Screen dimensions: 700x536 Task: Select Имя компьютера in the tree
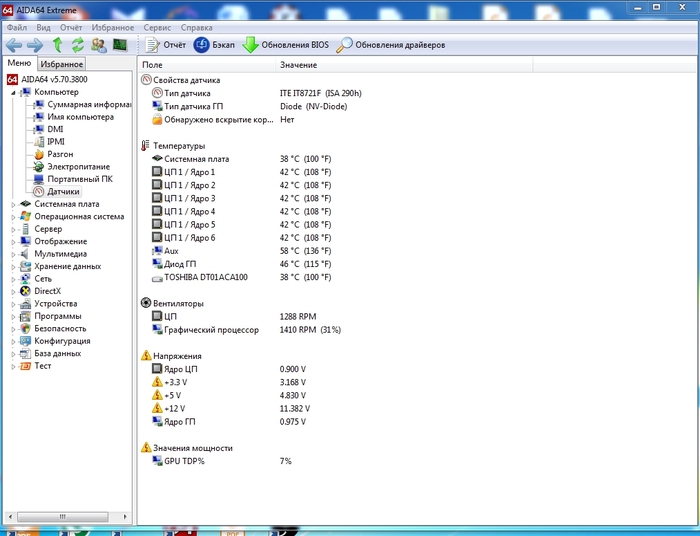80,117
